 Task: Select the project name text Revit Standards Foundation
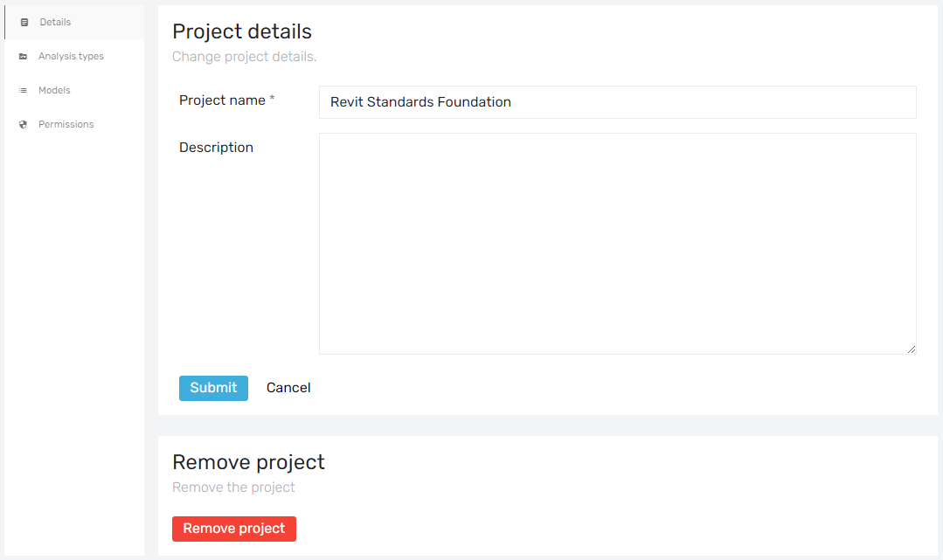[x=420, y=102]
